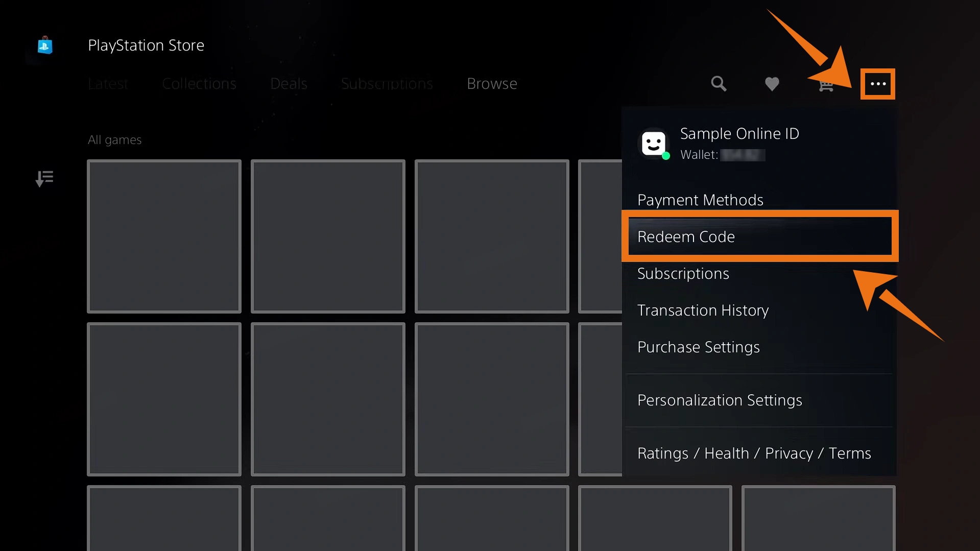Open third game tile in second row
Screen dimensions: 980x551
492,399
